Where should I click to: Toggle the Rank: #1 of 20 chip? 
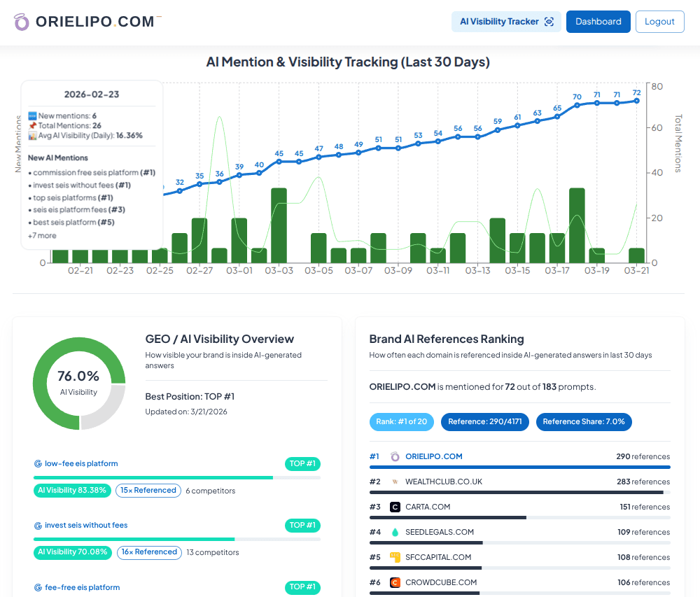click(401, 421)
